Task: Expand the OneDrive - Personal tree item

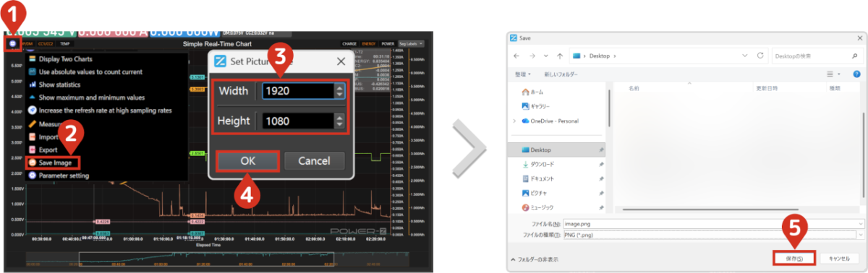Action: click(514, 121)
